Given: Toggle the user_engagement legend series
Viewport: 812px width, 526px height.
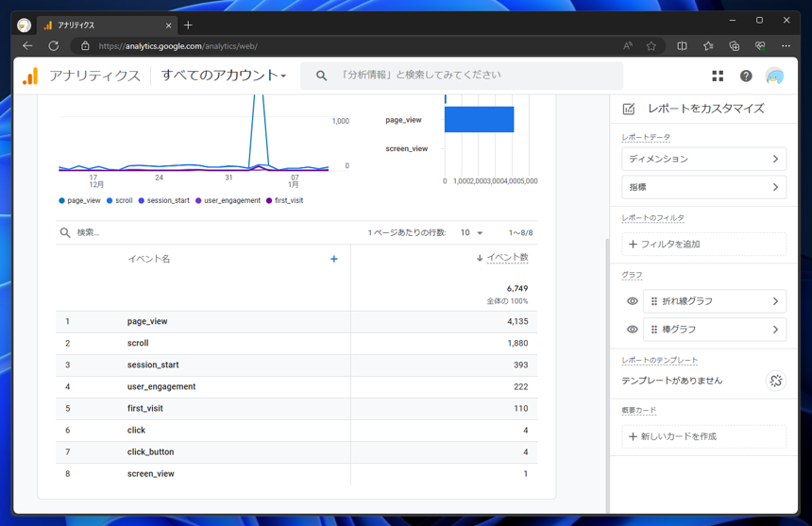Looking at the screenshot, I should click(228, 201).
